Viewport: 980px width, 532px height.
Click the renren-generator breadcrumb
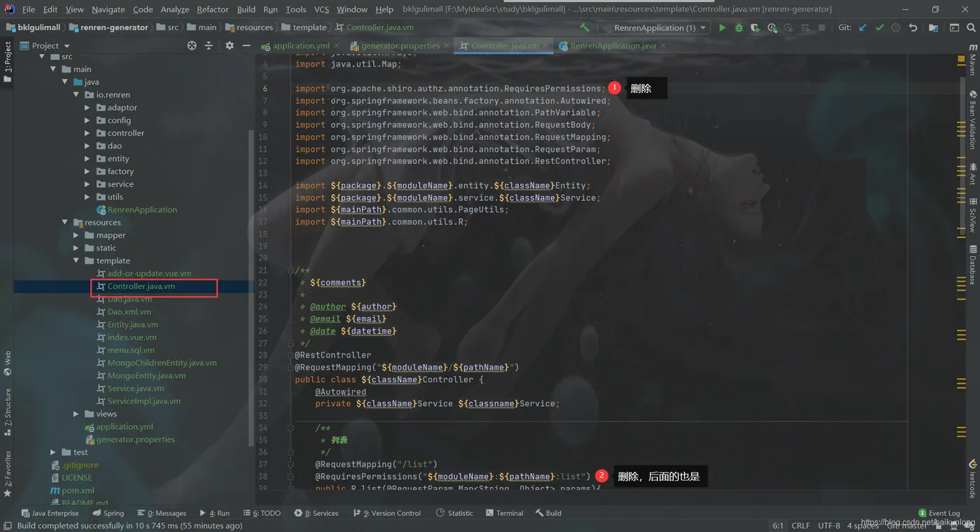(x=109, y=27)
